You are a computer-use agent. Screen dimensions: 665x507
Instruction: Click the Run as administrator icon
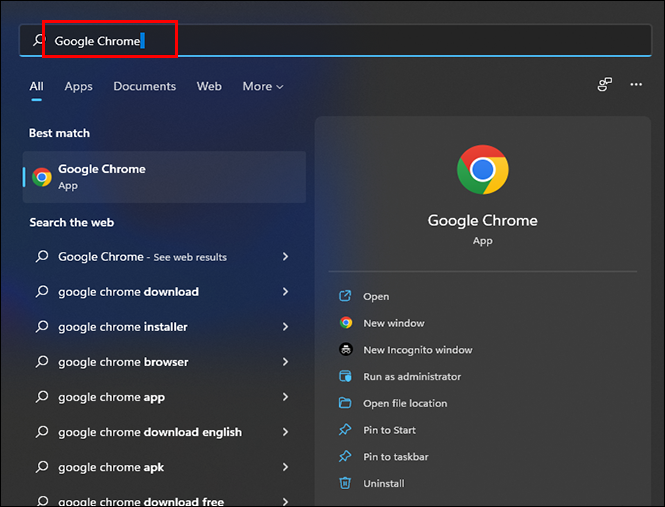pyautogui.click(x=346, y=377)
